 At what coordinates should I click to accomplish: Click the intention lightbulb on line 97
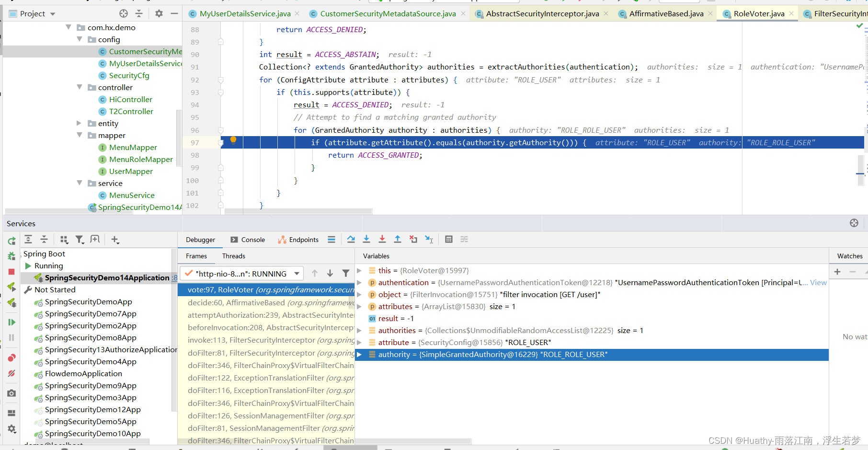click(233, 140)
